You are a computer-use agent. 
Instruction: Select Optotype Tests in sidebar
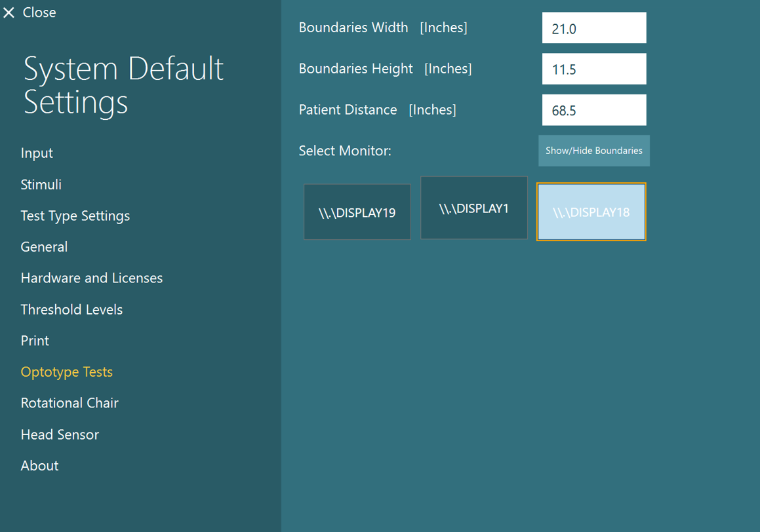click(67, 371)
